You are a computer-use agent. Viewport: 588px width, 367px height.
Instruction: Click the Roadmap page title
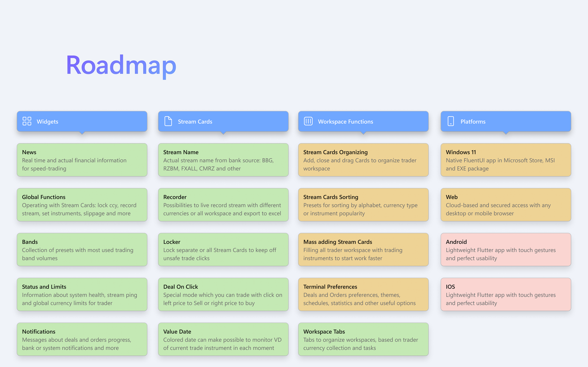[x=121, y=65]
